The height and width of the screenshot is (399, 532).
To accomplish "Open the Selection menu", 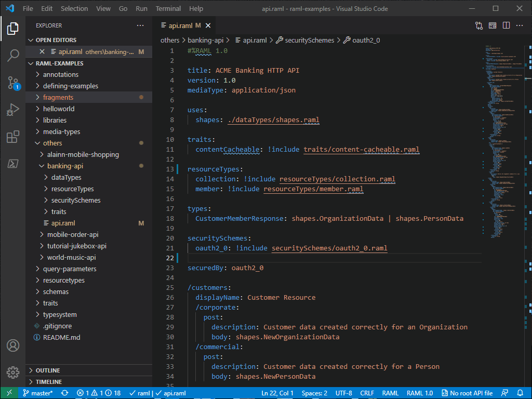I will pyautogui.click(x=74, y=9).
